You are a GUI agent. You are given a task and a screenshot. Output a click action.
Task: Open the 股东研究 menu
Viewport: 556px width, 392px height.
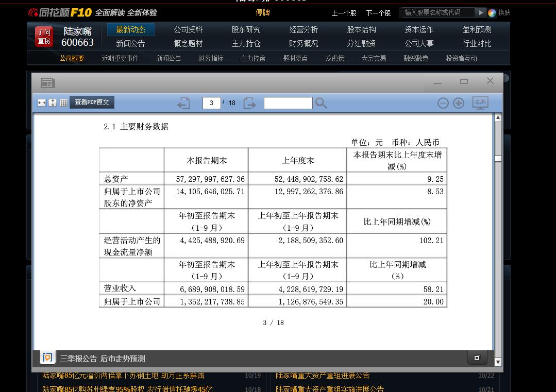[246, 29]
